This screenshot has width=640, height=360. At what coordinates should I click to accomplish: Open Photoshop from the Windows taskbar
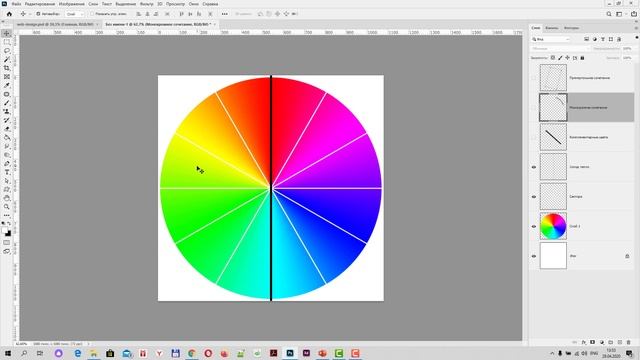(x=290, y=353)
